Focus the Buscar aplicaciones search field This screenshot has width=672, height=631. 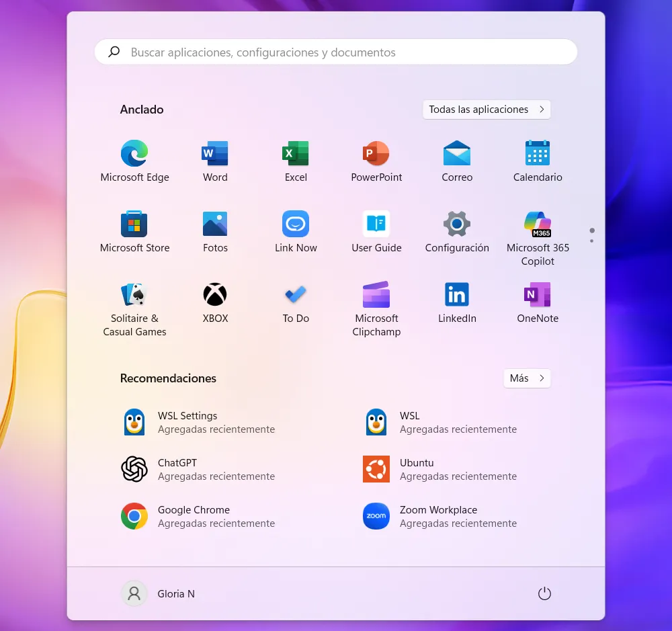click(336, 52)
